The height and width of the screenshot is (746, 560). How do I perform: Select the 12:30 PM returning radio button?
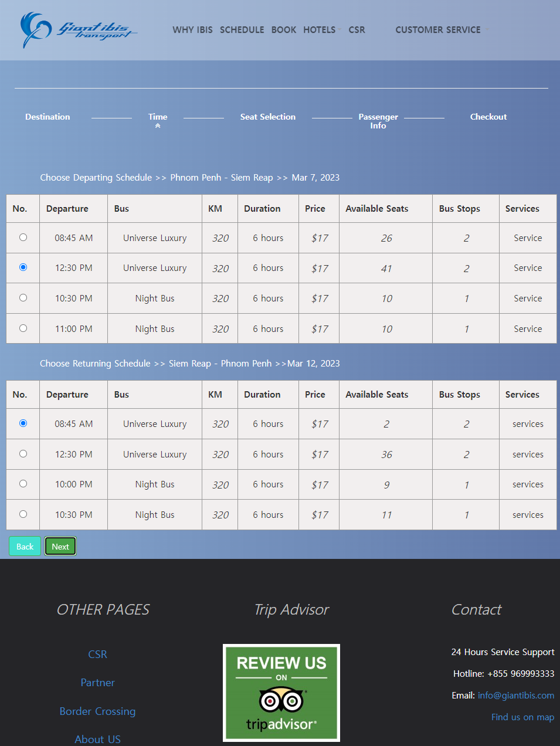23,454
